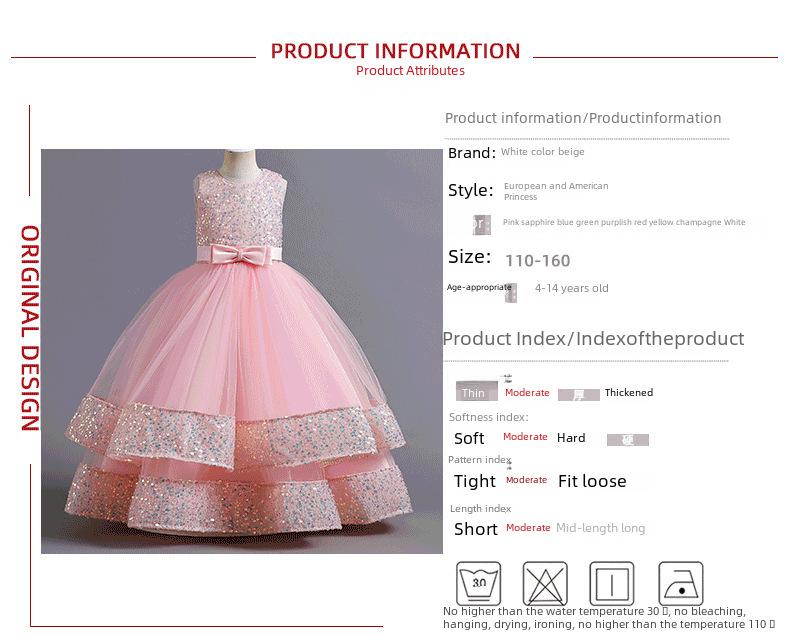Click the 30-degree wash temperature icon
Screen dimensions: 790x636
pyautogui.click(x=478, y=583)
